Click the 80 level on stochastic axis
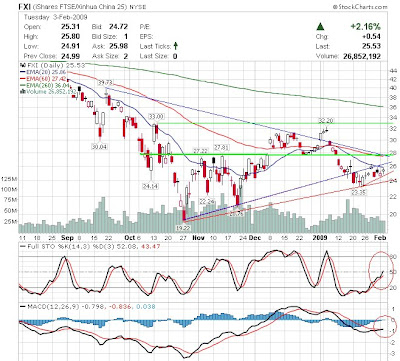The height and width of the screenshot is (361, 400). [x=393, y=257]
